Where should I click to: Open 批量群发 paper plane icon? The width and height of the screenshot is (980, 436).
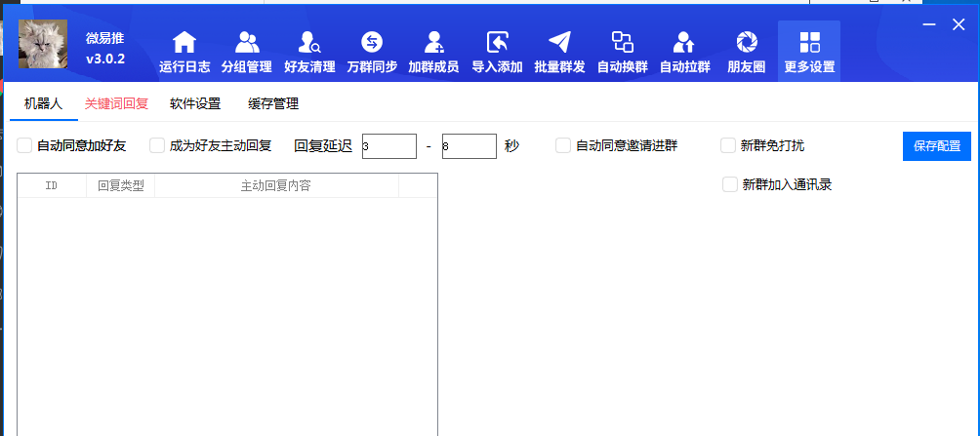559,43
